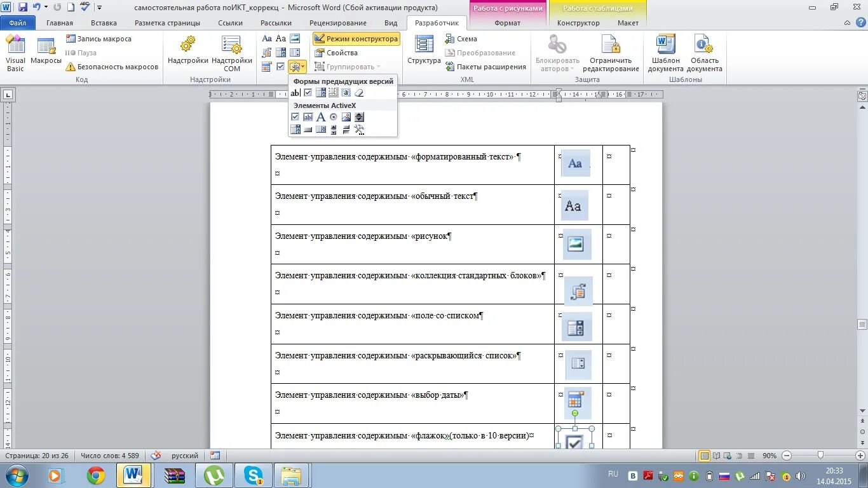The height and width of the screenshot is (488, 868).
Task: Open the Структура XML structure pane
Action: click(424, 51)
